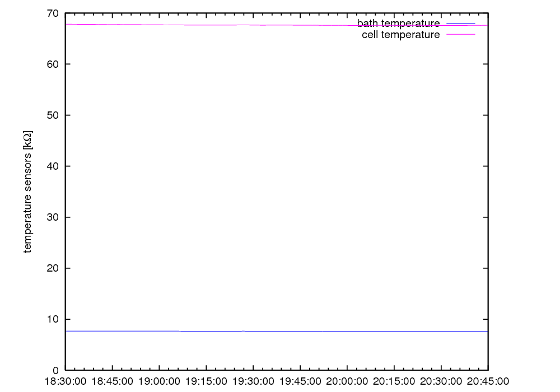Pick the 19:30:00 x-axis tick label

[253, 381]
